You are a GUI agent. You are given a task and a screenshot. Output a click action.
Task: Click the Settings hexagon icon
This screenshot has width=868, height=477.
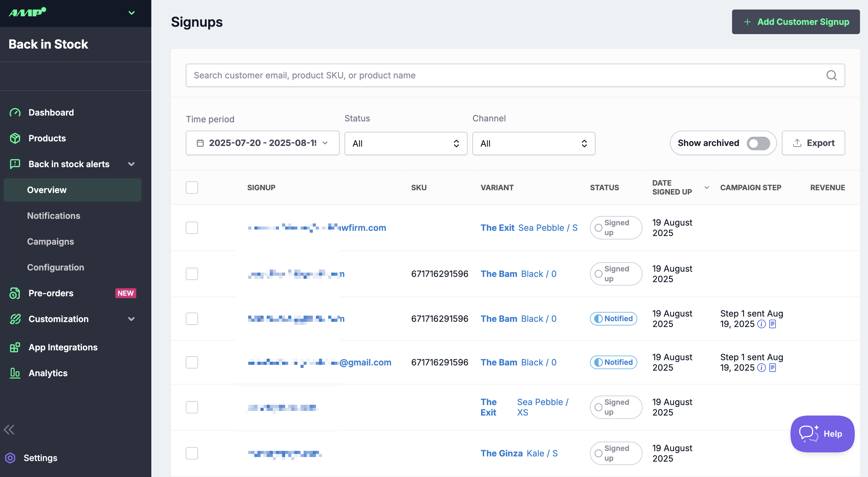[10, 458]
